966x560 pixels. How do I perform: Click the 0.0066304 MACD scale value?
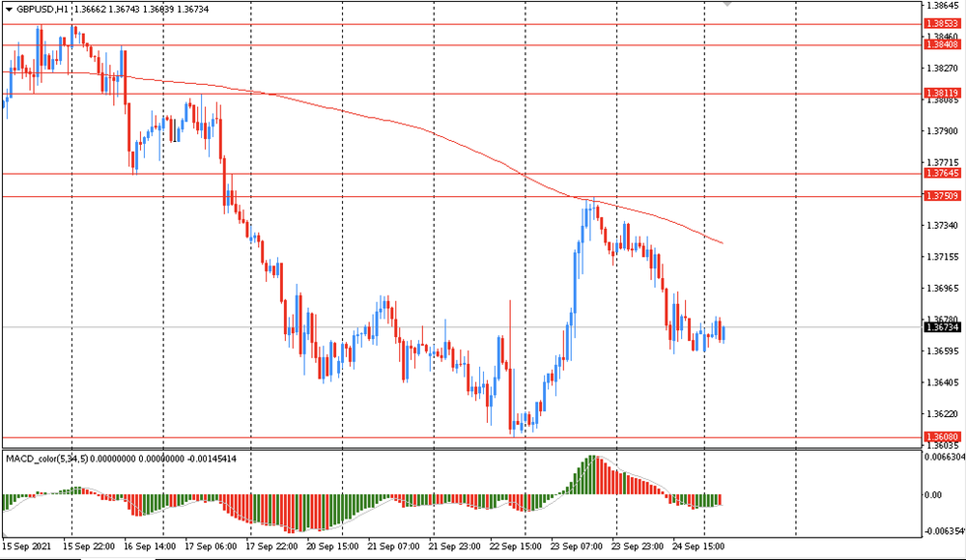pyautogui.click(x=945, y=457)
